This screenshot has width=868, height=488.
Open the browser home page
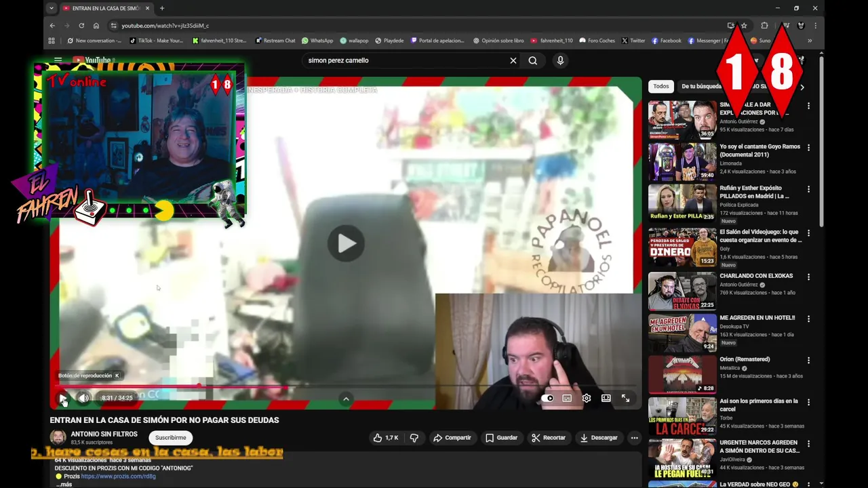pos(96,26)
